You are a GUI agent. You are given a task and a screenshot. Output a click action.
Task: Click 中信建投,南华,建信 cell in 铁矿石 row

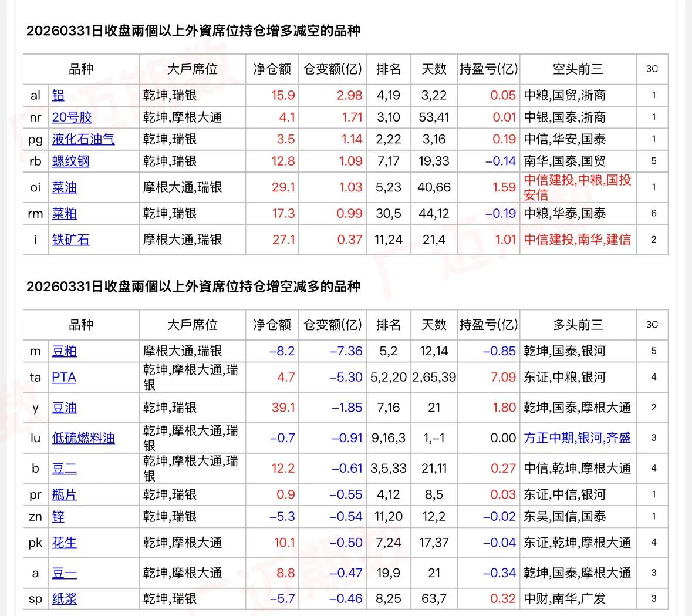578,240
